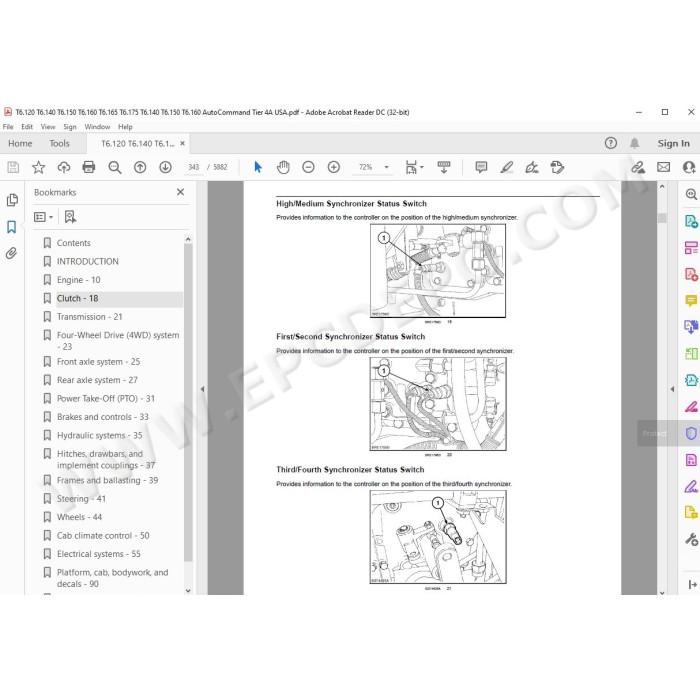
Task: Open Power Take-Off (PTO) - 31 bookmark
Action: click(106, 398)
